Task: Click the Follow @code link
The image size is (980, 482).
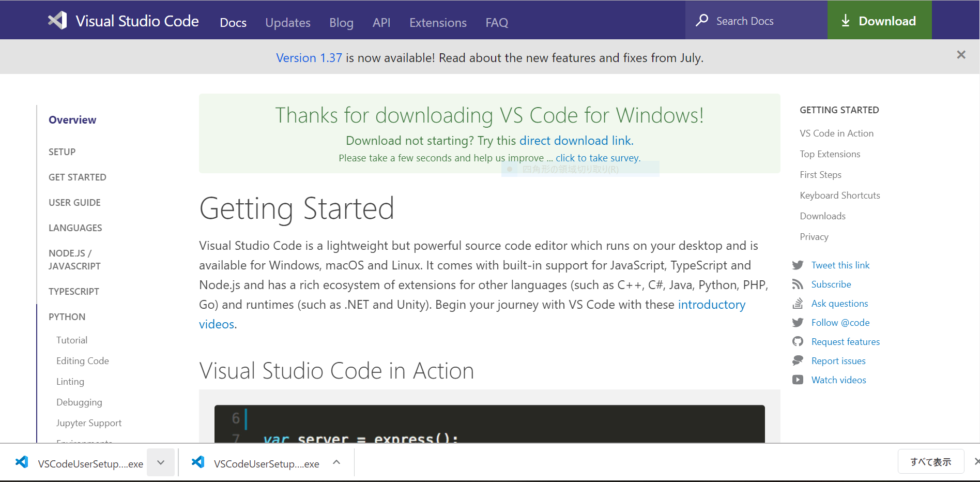Action: (840, 323)
